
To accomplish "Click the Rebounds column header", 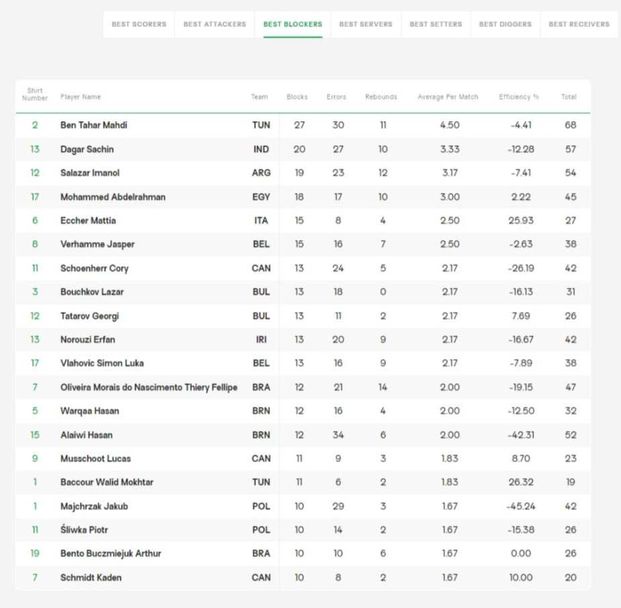I will pyautogui.click(x=381, y=97).
